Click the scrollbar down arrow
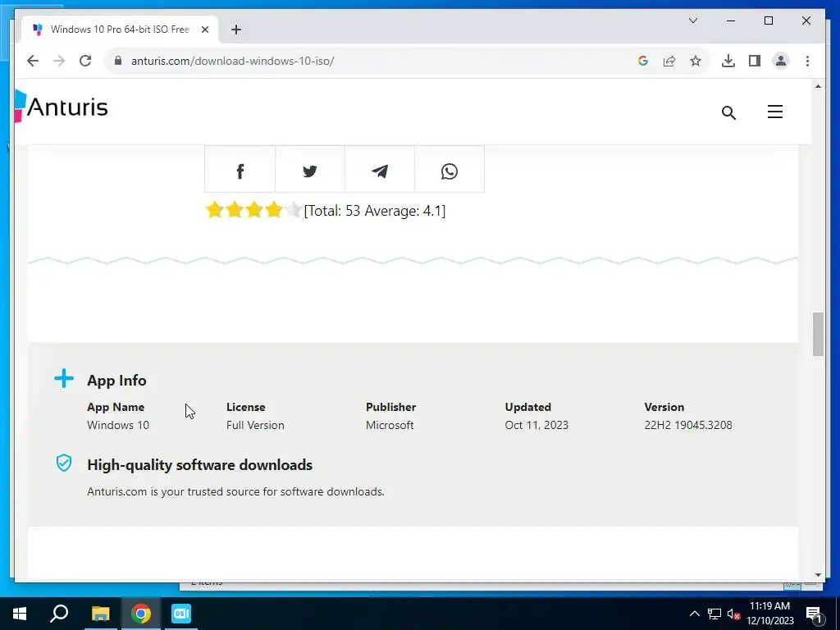840x630 pixels. (x=818, y=575)
